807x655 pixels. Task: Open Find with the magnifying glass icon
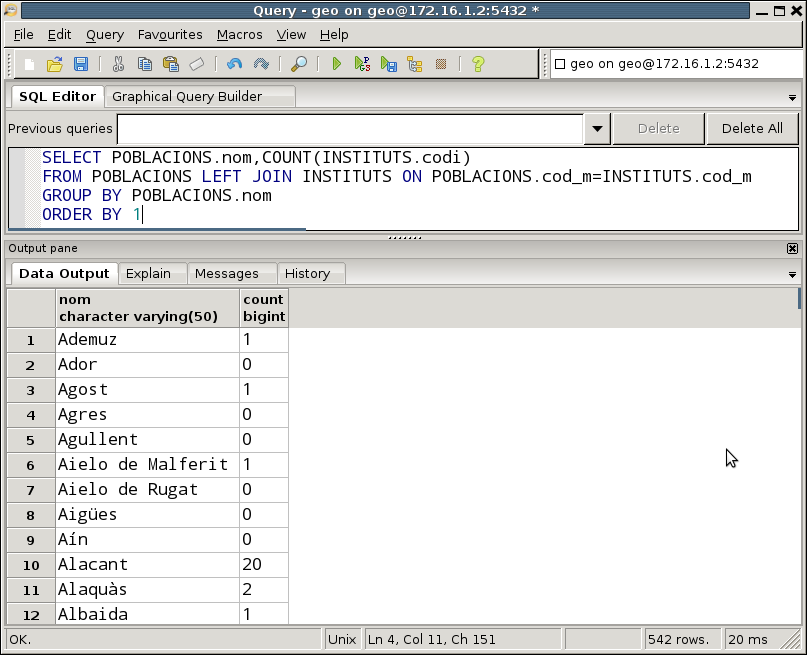tap(298, 64)
